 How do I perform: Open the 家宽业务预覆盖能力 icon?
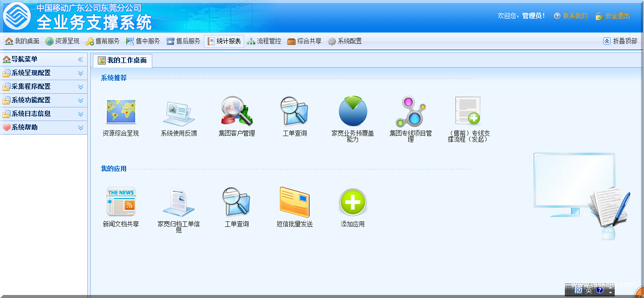353,111
